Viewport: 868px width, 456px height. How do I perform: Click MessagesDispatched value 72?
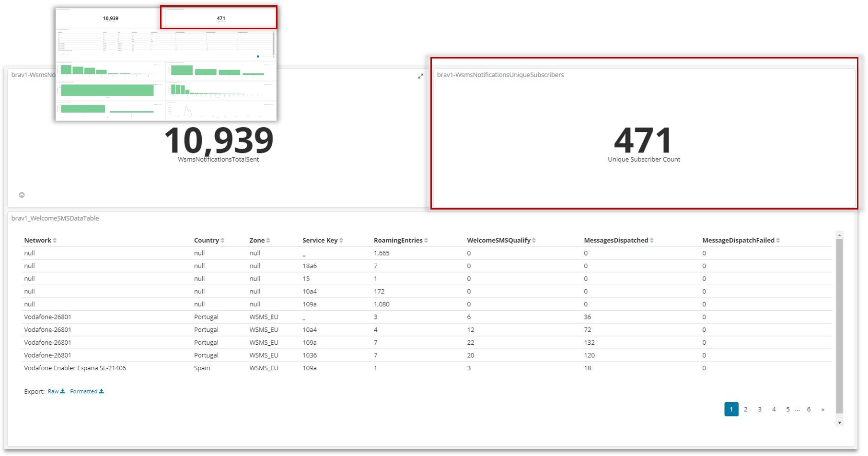pyautogui.click(x=588, y=330)
